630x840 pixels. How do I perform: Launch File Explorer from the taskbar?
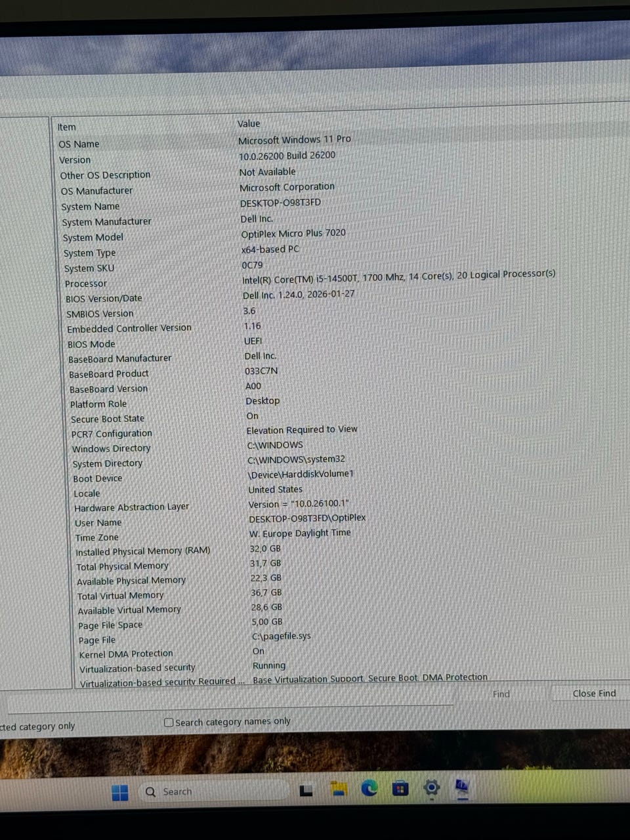[x=338, y=789]
